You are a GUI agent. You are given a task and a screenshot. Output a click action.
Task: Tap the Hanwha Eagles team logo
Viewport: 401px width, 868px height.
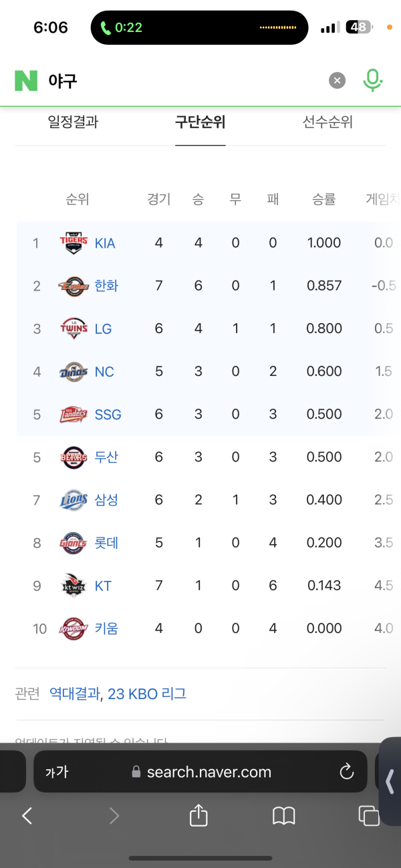point(74,286)
